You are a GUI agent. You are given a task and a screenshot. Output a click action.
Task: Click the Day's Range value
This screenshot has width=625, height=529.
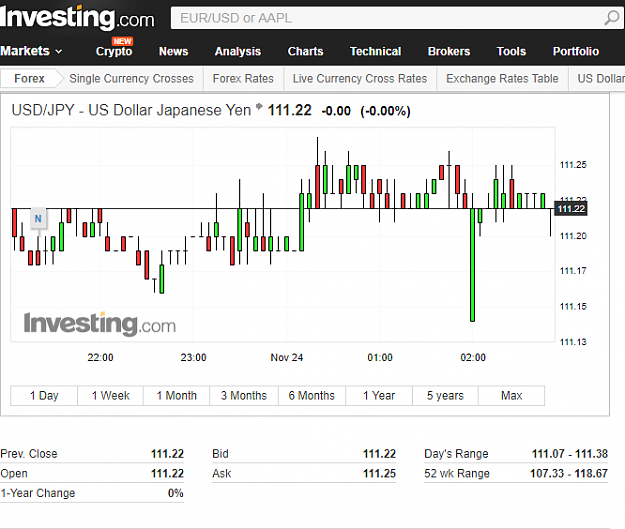[x=570, y=454]
